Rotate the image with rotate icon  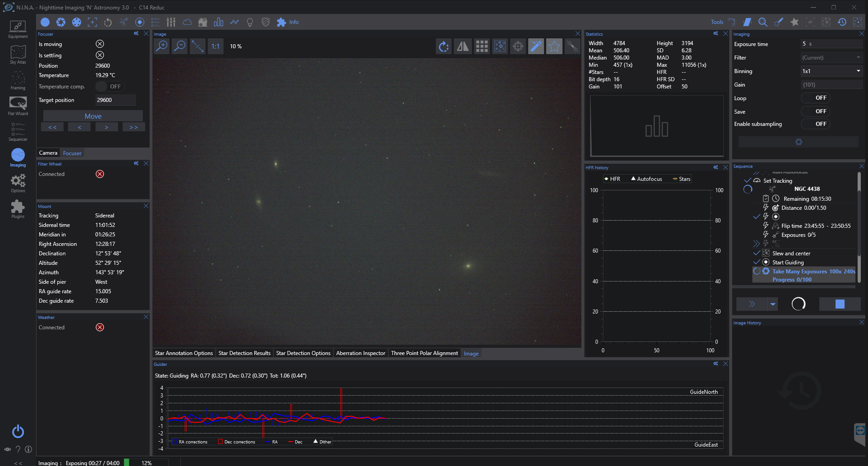pyautogui.click(x=444, y=46)
